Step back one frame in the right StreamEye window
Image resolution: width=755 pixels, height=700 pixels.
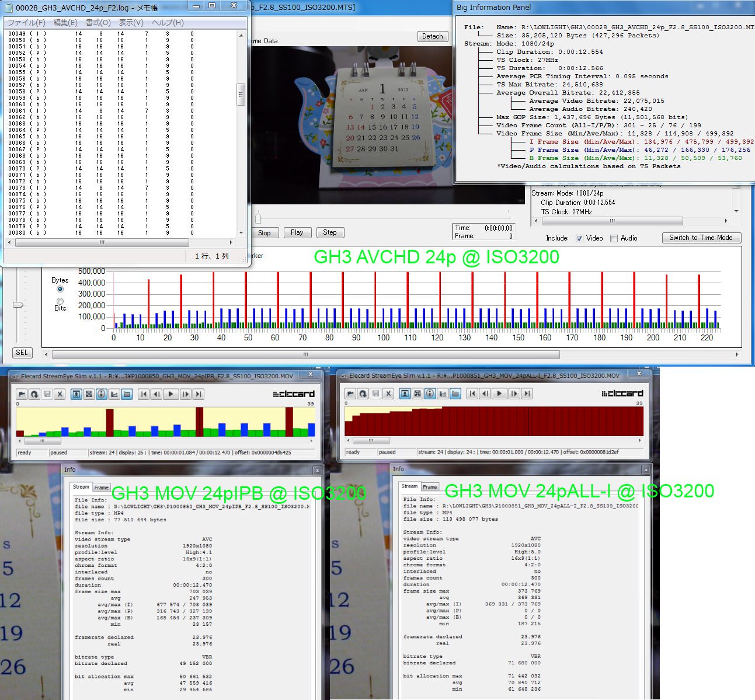point(485,393)
